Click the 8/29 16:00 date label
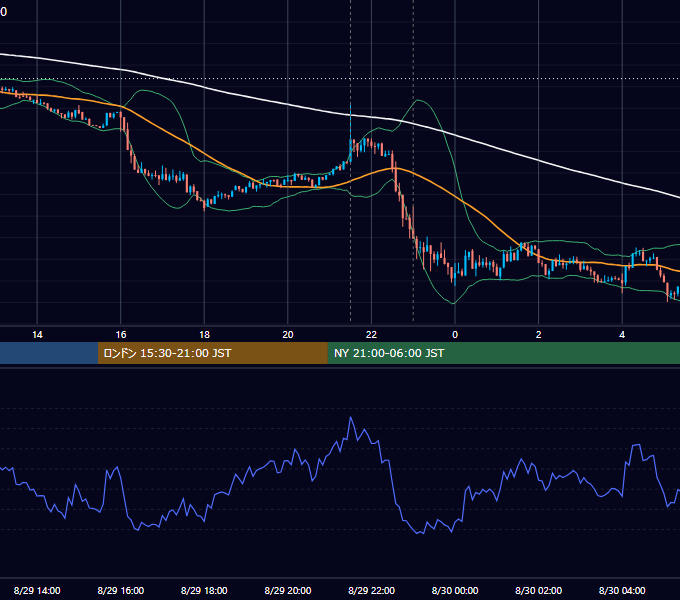Screen dimensions: 680x600 coord(121,590)
